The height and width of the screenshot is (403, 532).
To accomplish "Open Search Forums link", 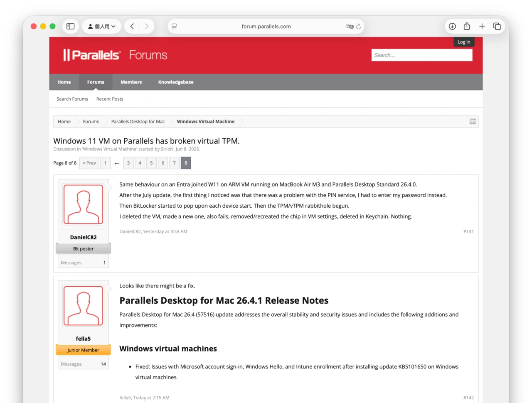I will coord(72,99).
